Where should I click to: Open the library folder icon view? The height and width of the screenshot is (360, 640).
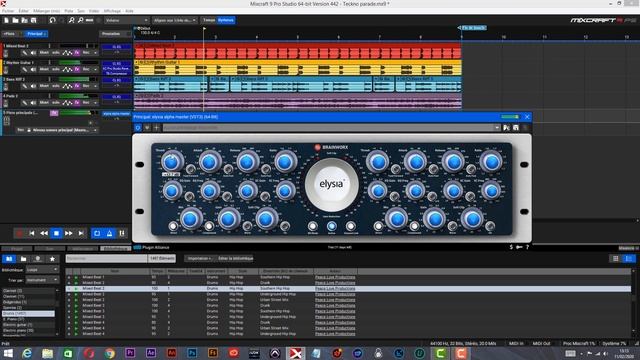23,259
